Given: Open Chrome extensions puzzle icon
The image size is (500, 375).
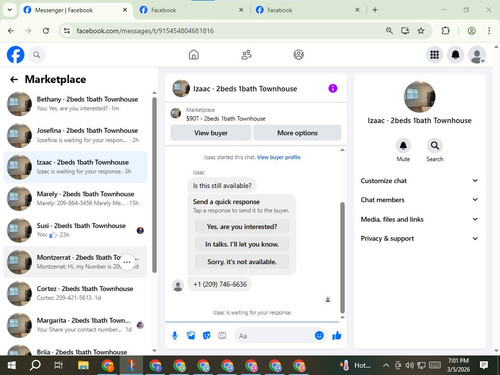Looking at the screenshot, I should pyautogui.click(x=445, y=31).
